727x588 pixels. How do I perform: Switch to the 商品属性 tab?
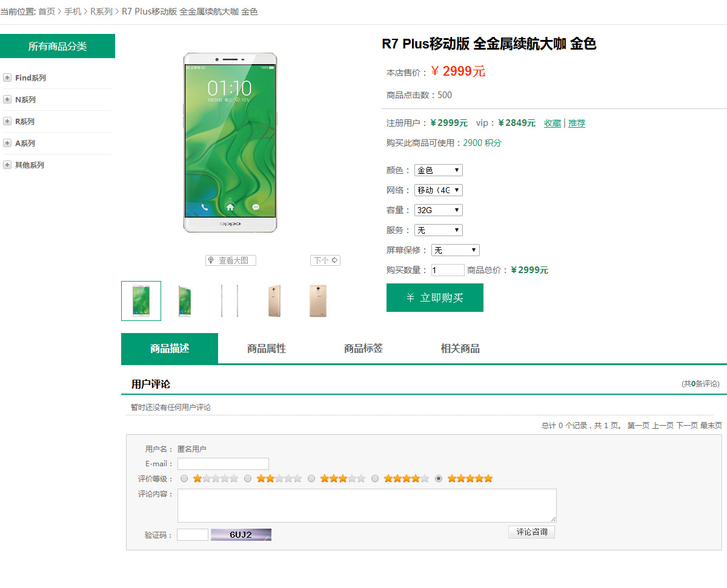coord(267,348)
